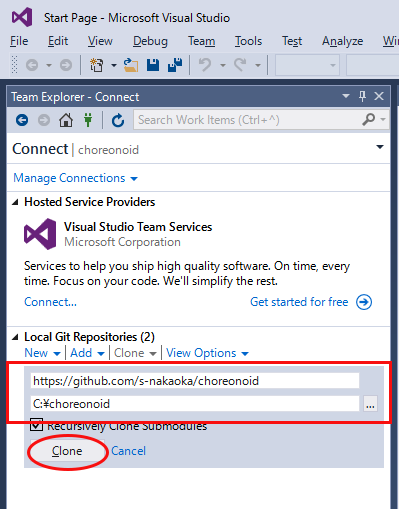This screenshot has width=399, height=509.
Task: Click the Team Explorer Home icon
Action: point(66,120)
